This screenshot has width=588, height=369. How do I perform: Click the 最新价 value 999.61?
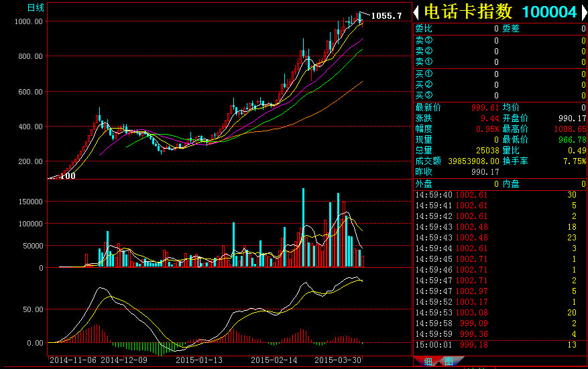pyautogui.click(x=485, y=108)
